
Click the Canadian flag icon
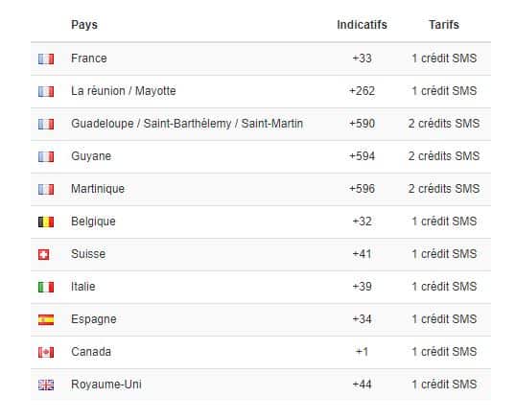point(46,352)
